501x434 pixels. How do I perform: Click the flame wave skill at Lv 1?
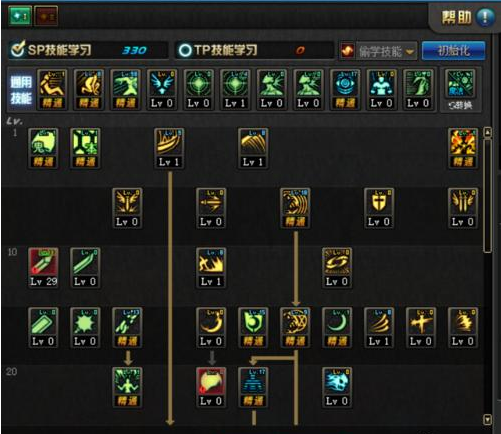[211, 268]
